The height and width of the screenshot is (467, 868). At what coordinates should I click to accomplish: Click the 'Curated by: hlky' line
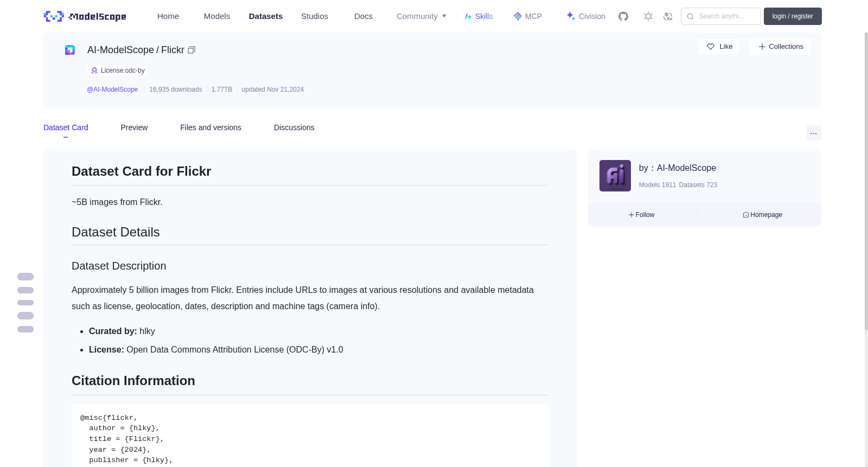122,331
